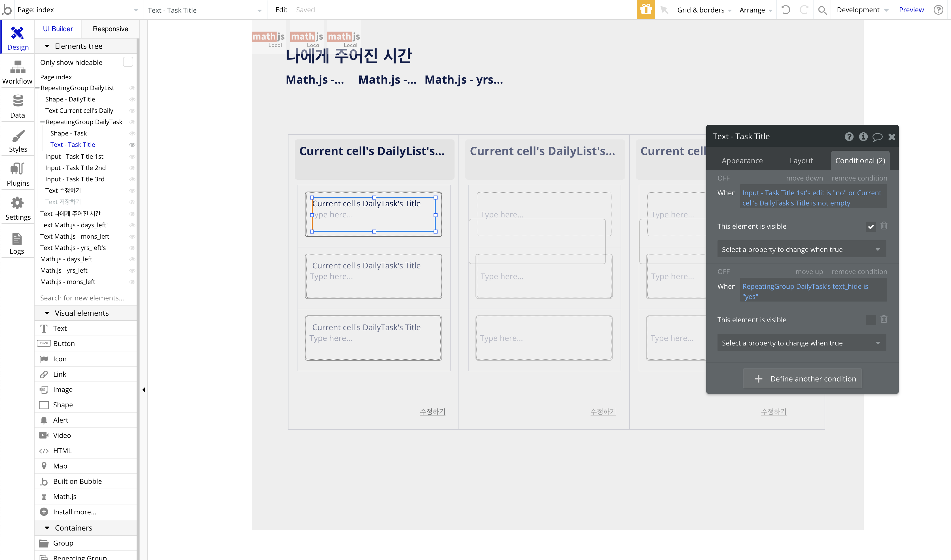
Task: Click Define another condition button
Action: point(802,379)
